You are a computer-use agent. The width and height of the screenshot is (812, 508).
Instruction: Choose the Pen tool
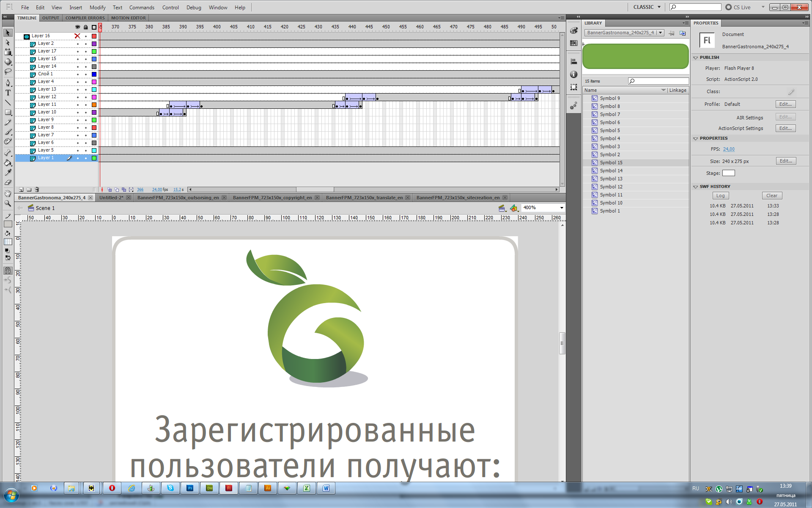(8, 83)
